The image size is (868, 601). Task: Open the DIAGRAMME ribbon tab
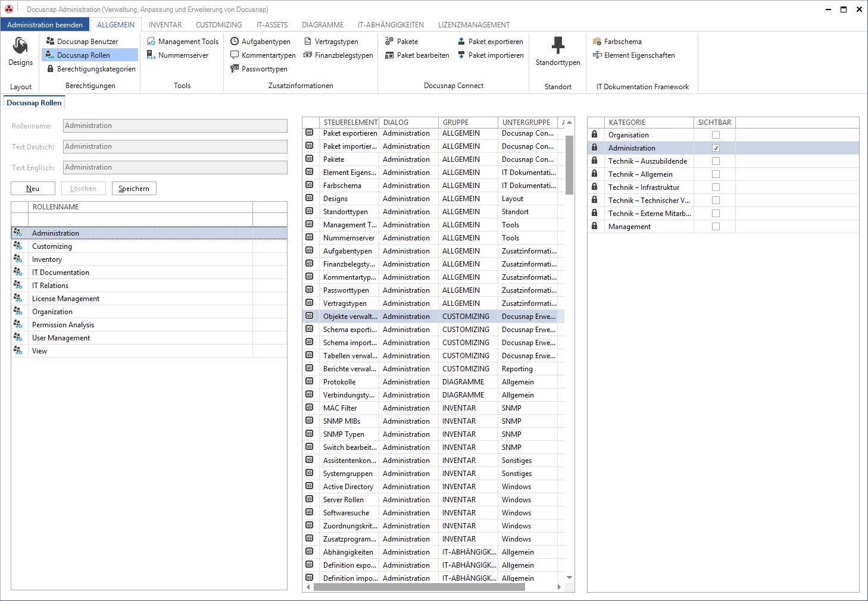click(x=323, y=25)
